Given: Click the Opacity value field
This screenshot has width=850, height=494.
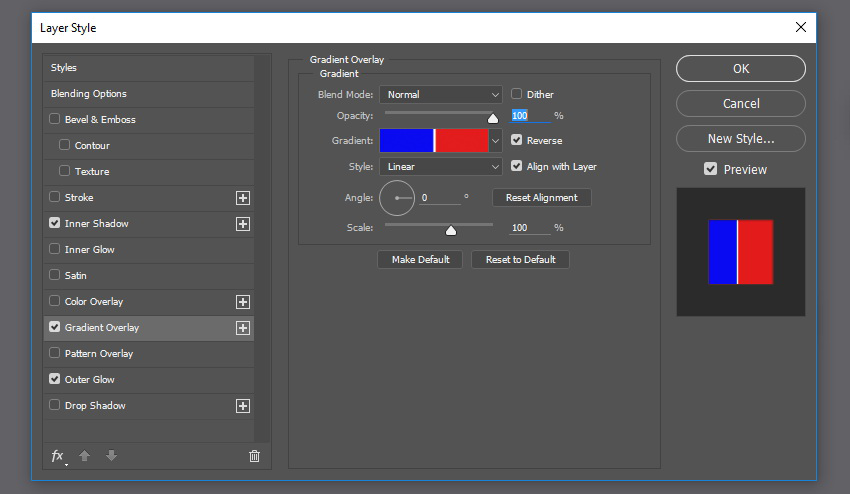Looking at the screenshot, I should tap(530, 116).
